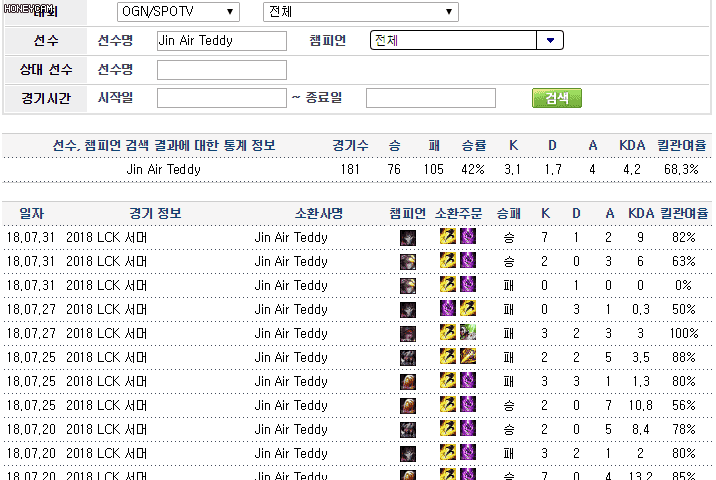Click Flash spell icon in the KDA 10.8 row
Image resolution: width=716 pixels, height=480 pixels.
coord(448,404)
